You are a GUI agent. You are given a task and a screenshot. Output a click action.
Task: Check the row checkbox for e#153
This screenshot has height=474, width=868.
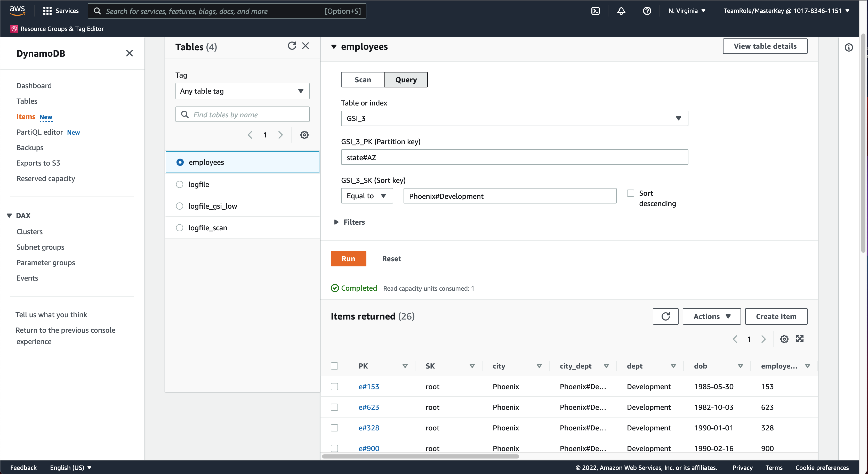point(334,386)
